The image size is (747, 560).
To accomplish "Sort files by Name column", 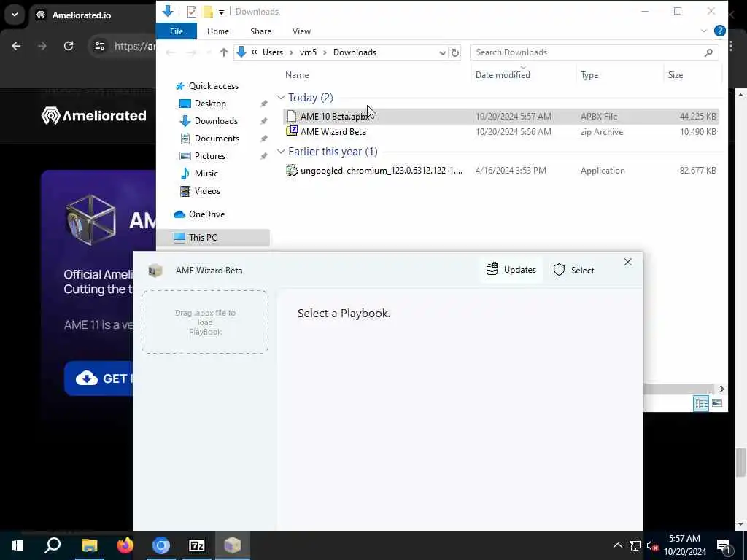I will pyautogui.click(x=297, y=75).
